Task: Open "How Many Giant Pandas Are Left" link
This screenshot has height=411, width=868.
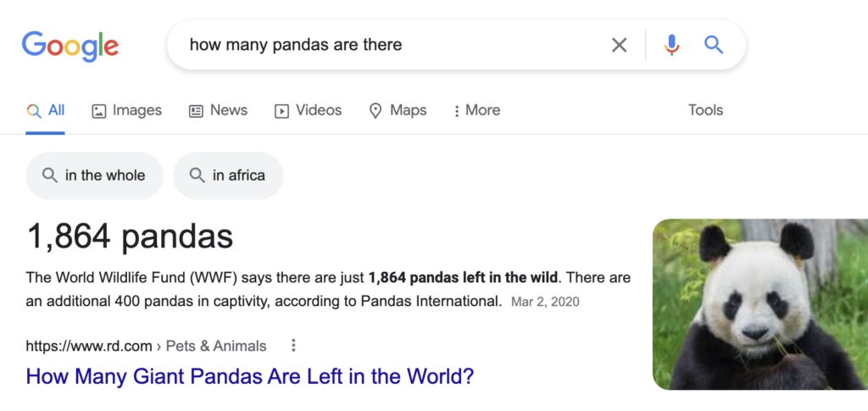Action: (x=249, y=375)
